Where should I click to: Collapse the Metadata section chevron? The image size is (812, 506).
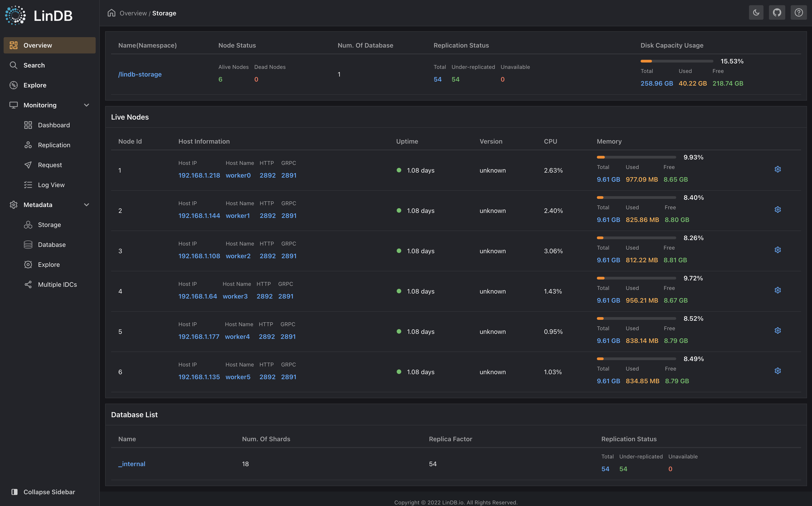click(86, 205)
